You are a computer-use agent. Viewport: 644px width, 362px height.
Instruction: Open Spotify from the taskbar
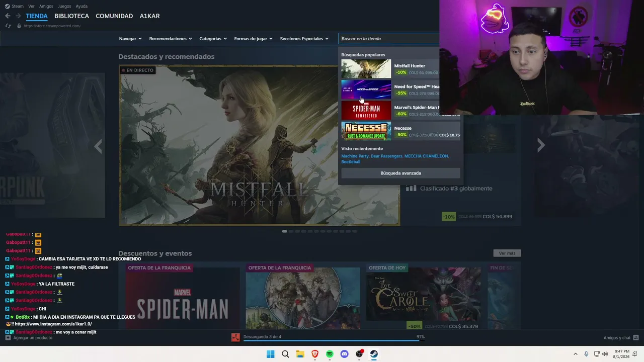tap(330, 354)
